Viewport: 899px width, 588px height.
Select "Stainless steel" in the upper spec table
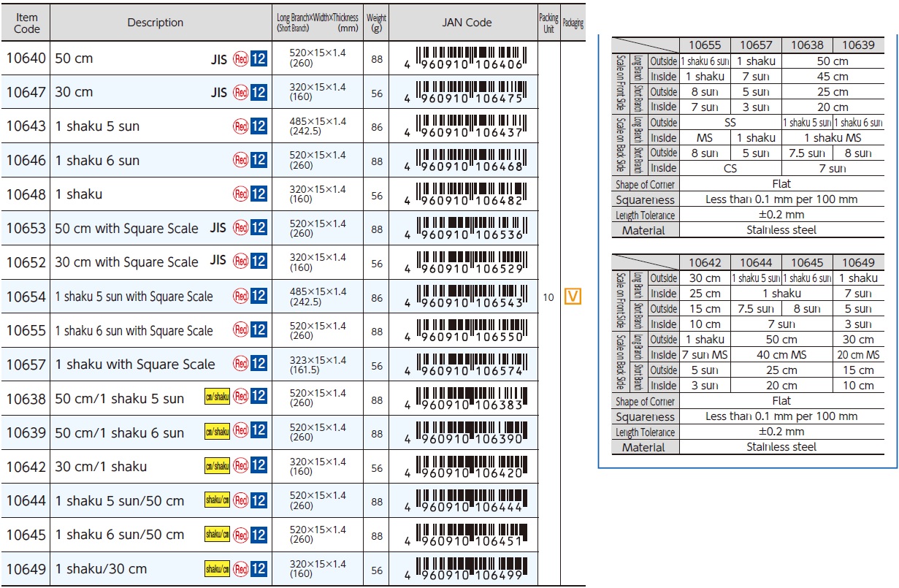(x=781, y=230)
